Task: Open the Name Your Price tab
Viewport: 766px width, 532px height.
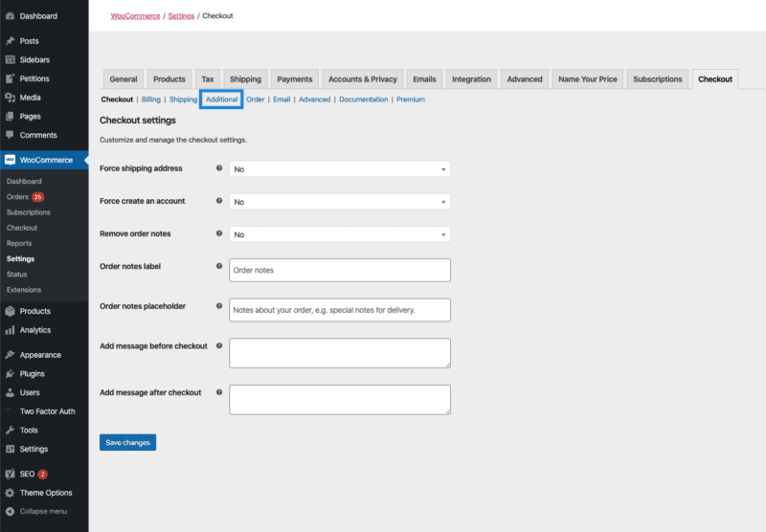Action: point(588,79)
